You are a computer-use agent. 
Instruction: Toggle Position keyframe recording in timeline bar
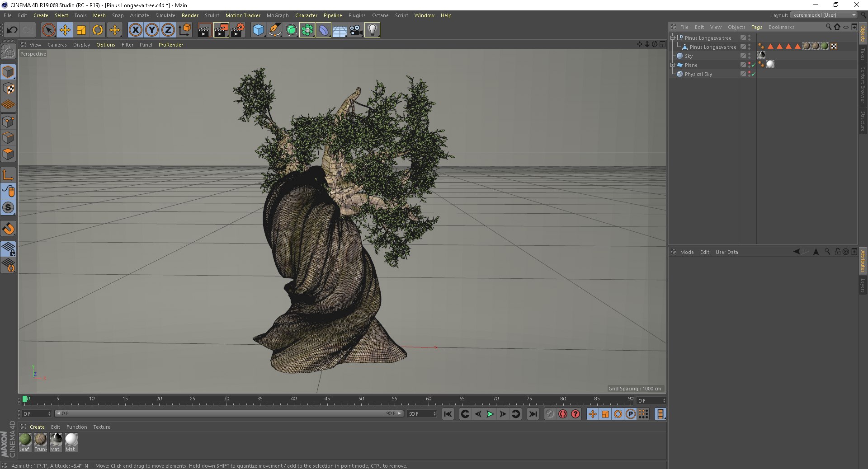[592, 414]
